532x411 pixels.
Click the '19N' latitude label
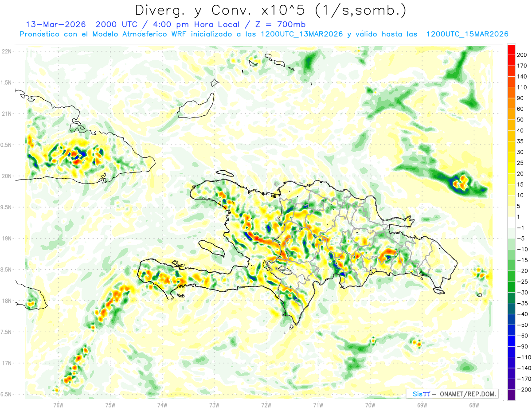6,238
